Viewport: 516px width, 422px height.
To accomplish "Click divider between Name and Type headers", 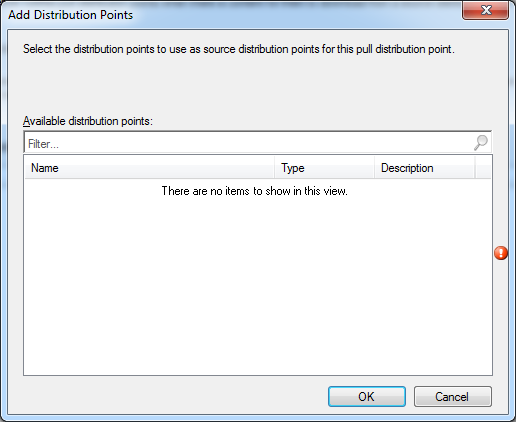I will 275,168.
